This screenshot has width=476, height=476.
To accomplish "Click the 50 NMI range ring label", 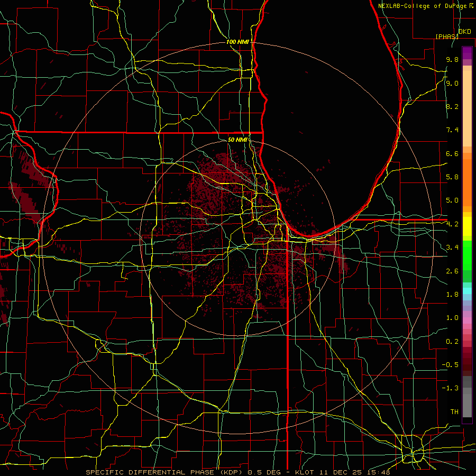I will [x=237, y=140].
